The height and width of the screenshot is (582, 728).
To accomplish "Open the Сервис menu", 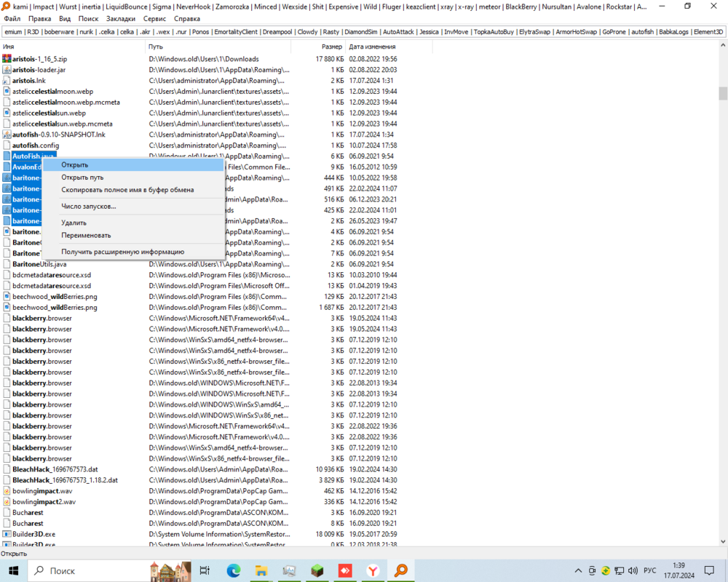I will [154, 19].
